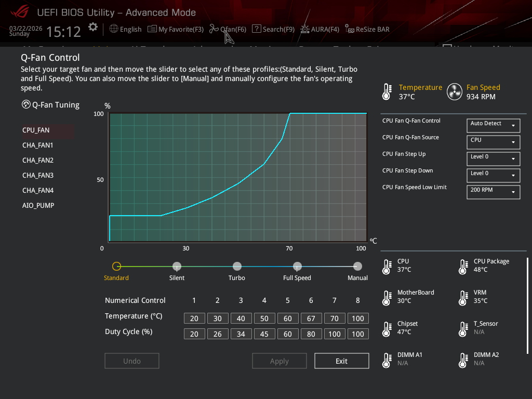This screenshot has width=532, height=399.
Task: Click the sensor panel vertical scrollbar
Action: click(x=527, y=306)
